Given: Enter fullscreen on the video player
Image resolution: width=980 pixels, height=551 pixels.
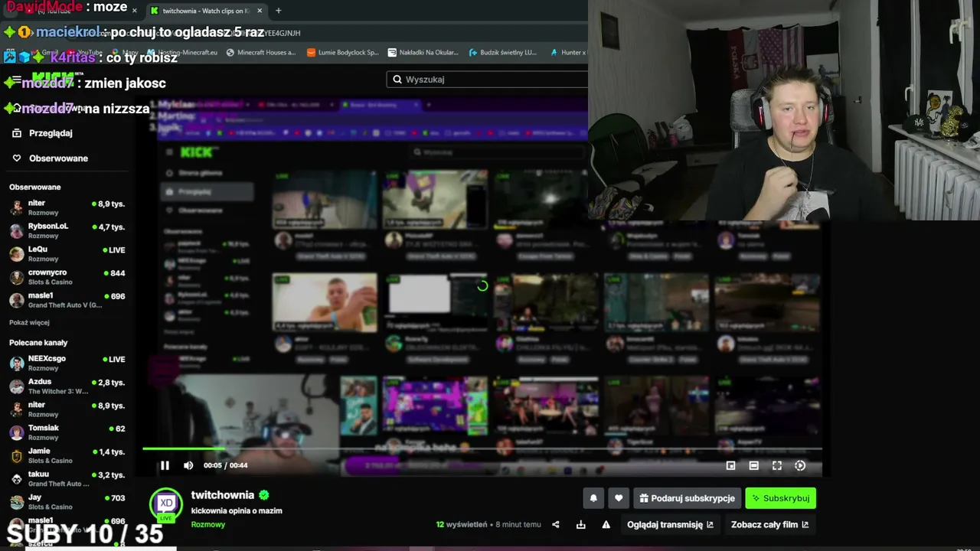Looking at the screenshot, I should coord(776,465).
